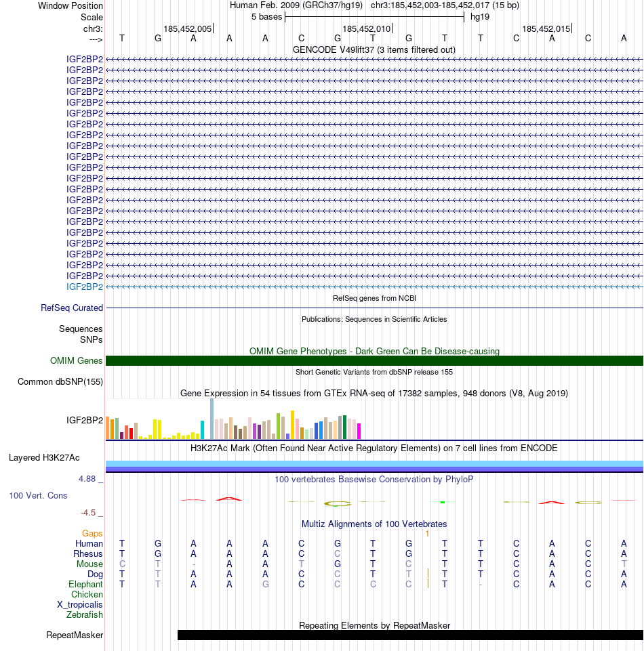Click the 185,452,015 position marker

(x=546, y=28)
